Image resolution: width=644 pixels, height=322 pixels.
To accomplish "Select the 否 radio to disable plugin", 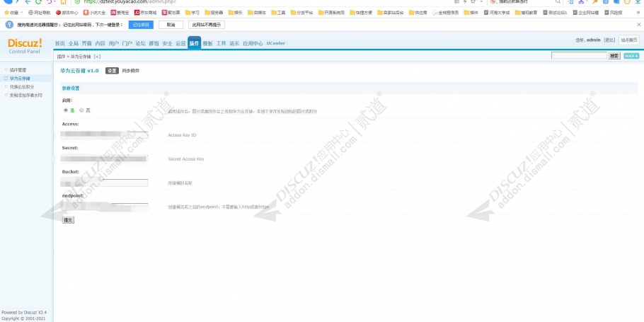I will click(x=81, y=110).
